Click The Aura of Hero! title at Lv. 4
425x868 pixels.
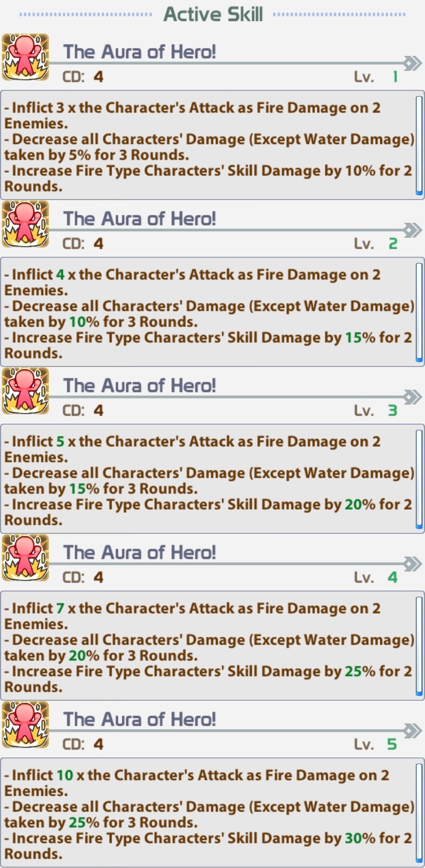point(139,552)
